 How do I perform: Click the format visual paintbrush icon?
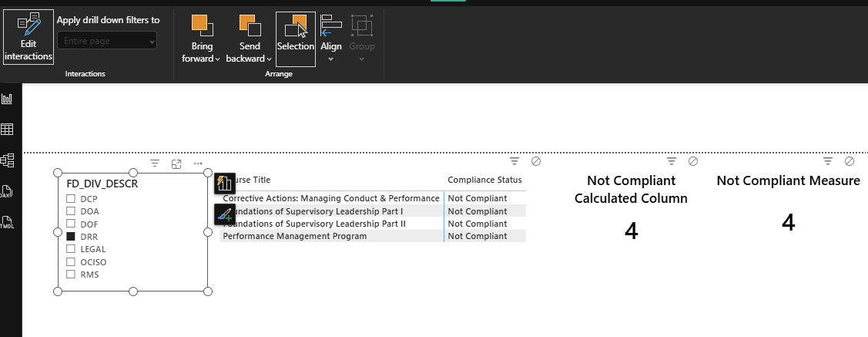225,214
